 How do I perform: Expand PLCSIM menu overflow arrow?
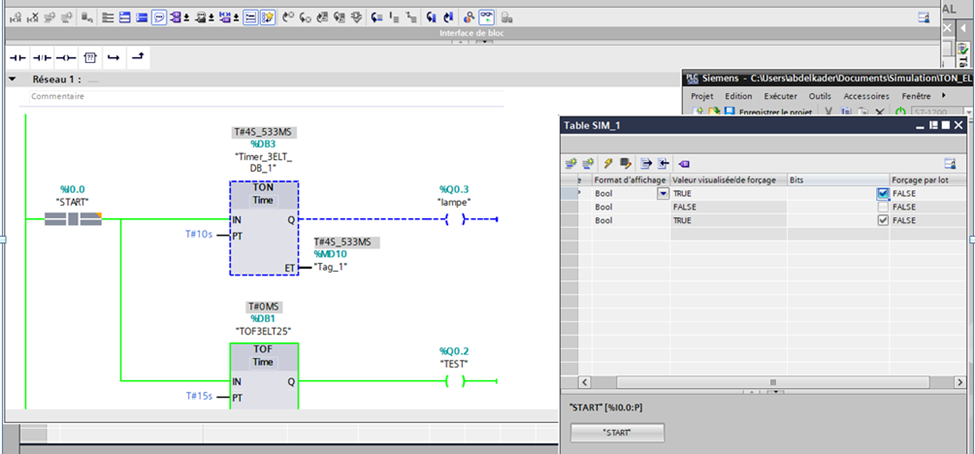tap(943, 96)
